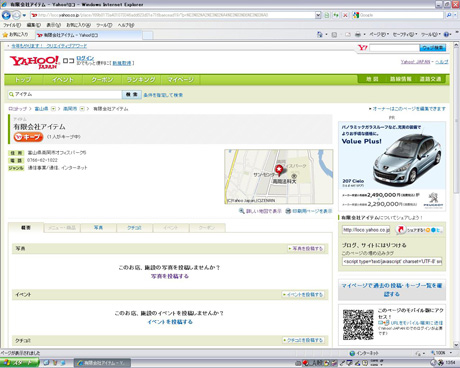
Task: Open the トップ navigation tab
Action: tap(23, 80)
